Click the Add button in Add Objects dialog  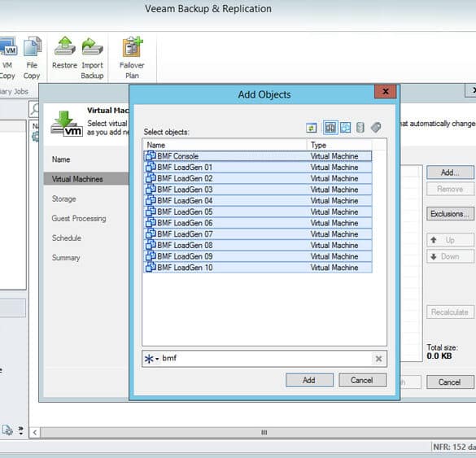[309, 380]
